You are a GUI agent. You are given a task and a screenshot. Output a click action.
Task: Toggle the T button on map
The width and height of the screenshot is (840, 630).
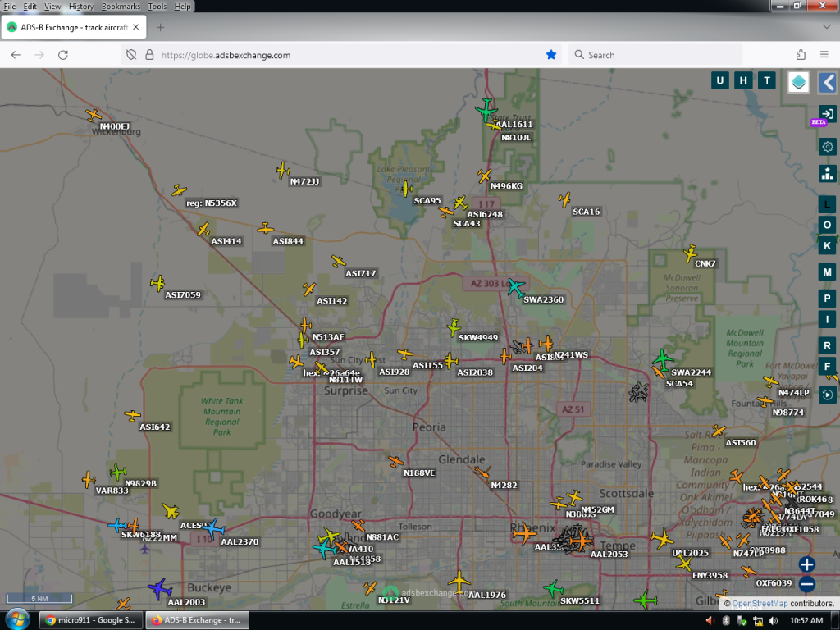pos(767,81)
